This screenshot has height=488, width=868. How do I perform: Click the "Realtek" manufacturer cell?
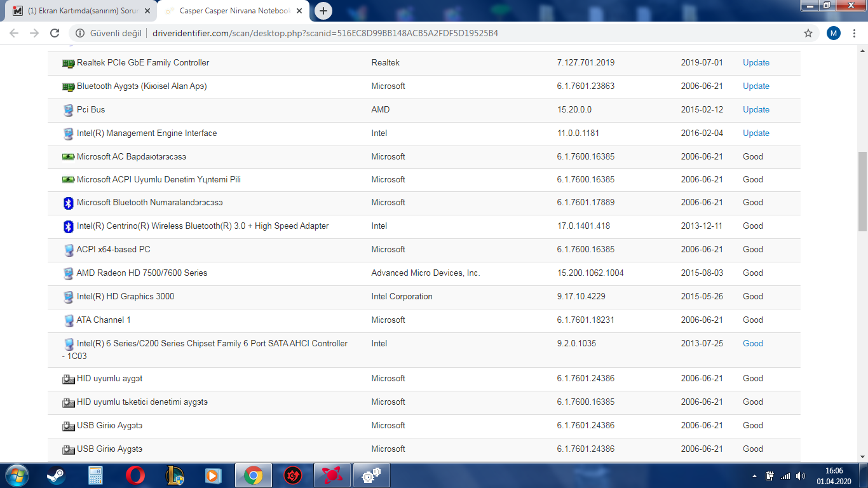pos(386,63)
